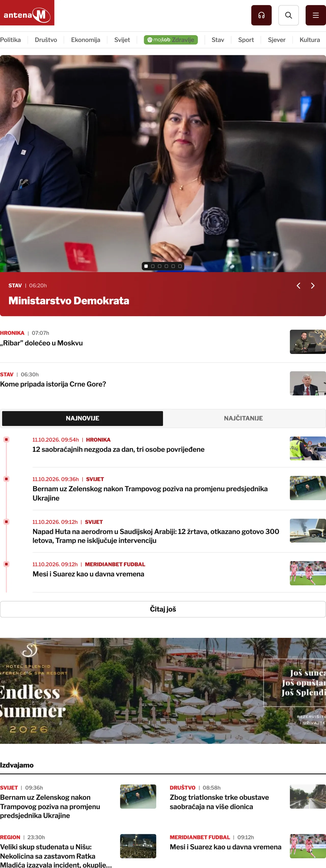Viewport: 326px width, 868px height.
Task: Open the Politika menu item
Action: point(10,40)
